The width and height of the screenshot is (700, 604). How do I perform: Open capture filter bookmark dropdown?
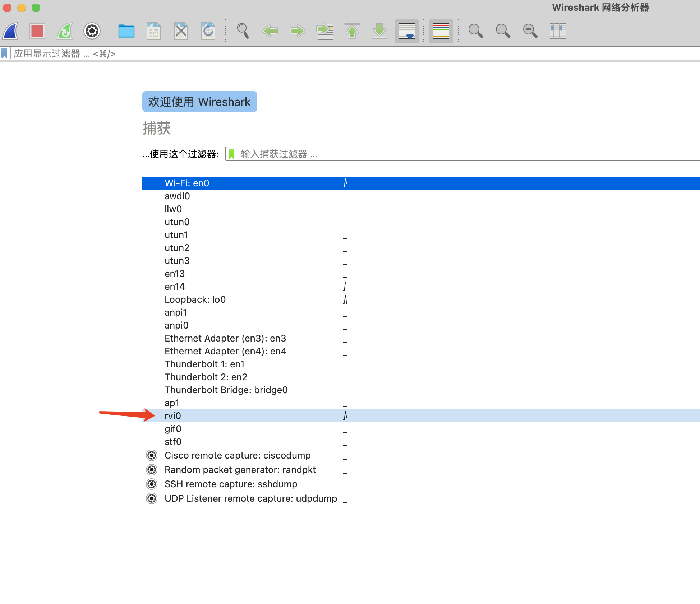click(x=231, y=154)
